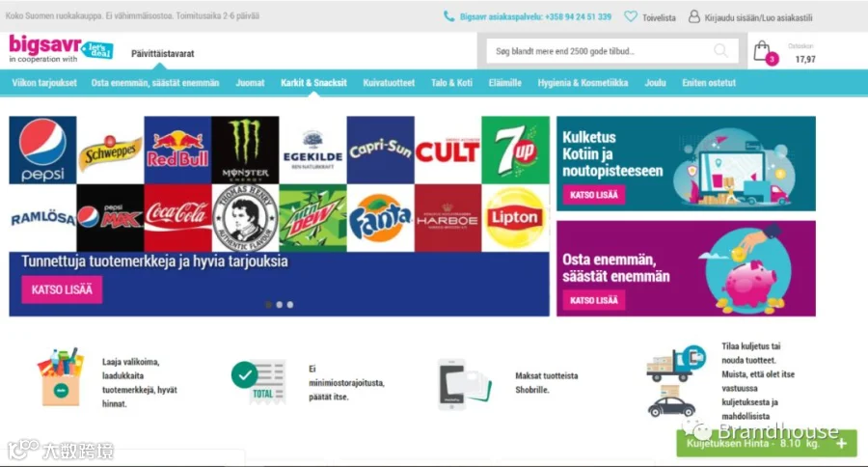Select third carousel dot

point(290,305)
